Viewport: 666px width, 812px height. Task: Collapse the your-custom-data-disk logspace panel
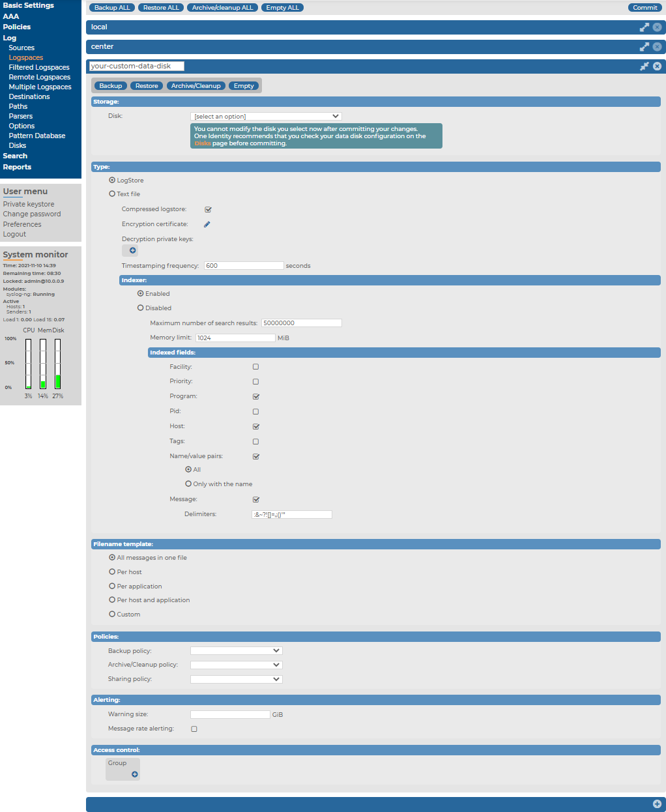644,66
